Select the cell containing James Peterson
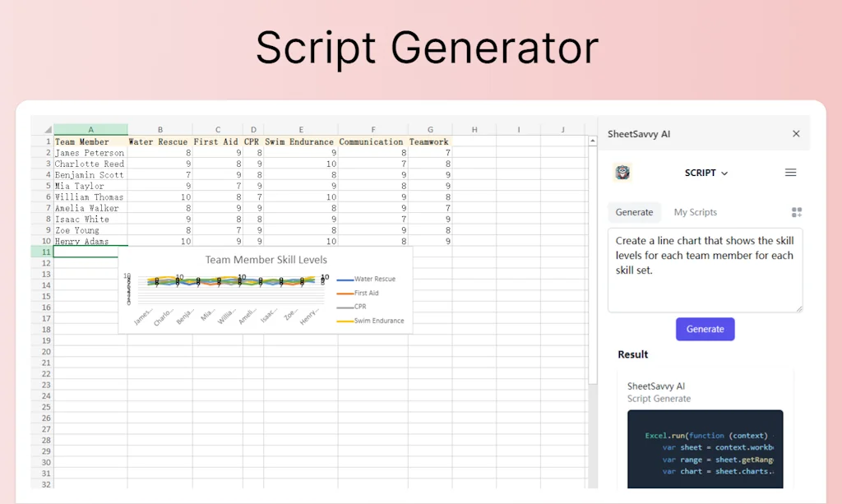Viewport: 842px width, 504px height. click(x=90, y=152)
